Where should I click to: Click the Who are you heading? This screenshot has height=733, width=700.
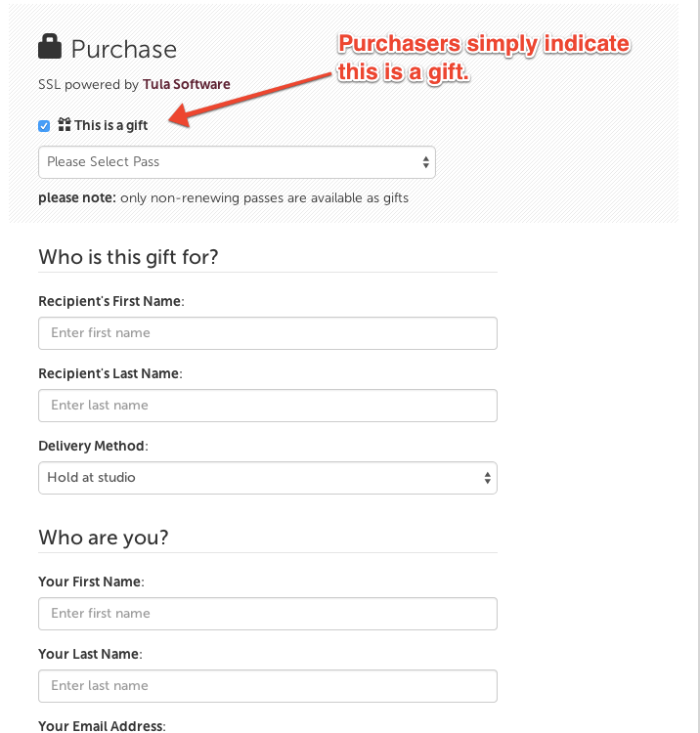[104, 538]
